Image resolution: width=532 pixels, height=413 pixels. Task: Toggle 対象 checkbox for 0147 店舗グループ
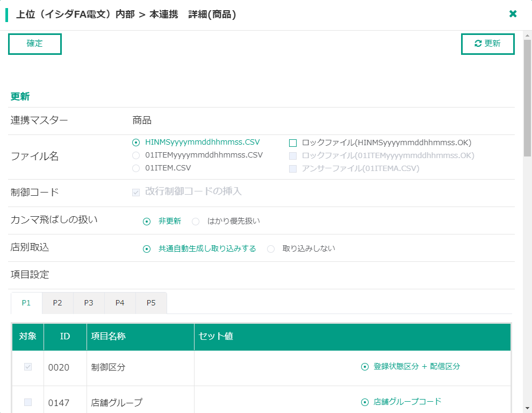28,402
